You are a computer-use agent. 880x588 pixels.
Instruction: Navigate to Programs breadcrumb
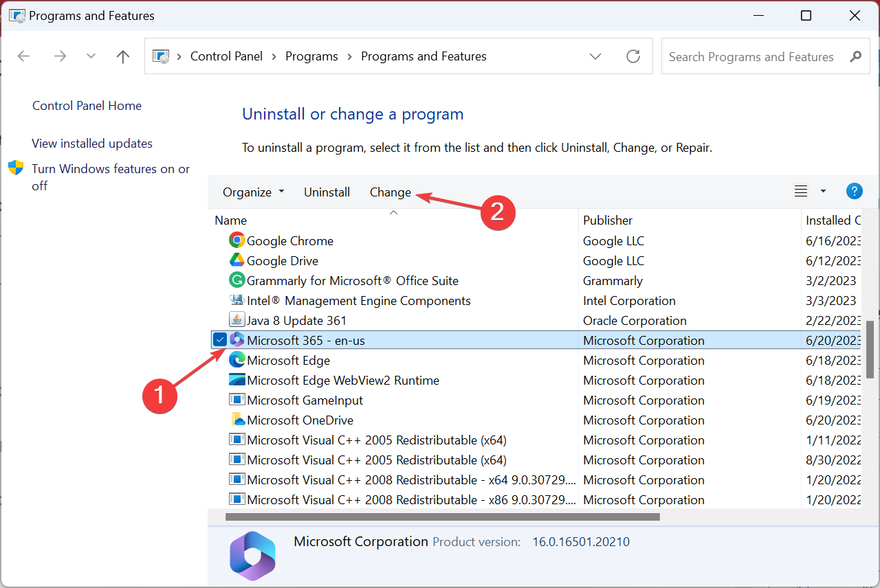(311, 56)
